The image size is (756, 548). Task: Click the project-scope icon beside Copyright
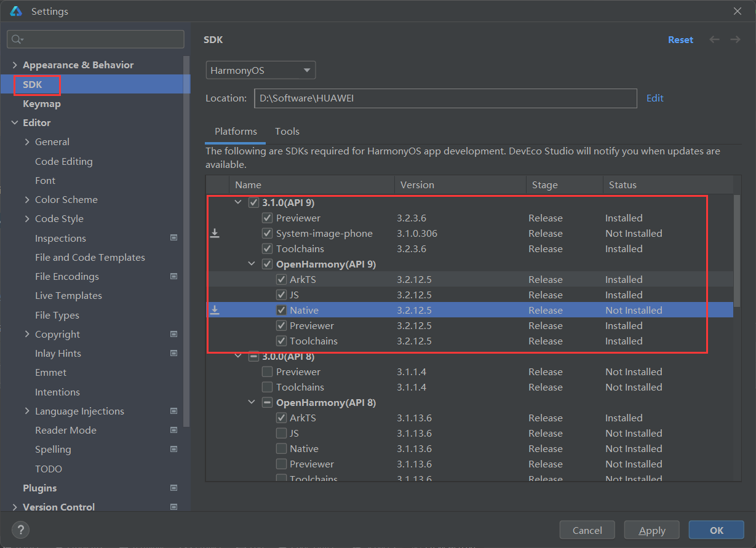pos(173,334)
